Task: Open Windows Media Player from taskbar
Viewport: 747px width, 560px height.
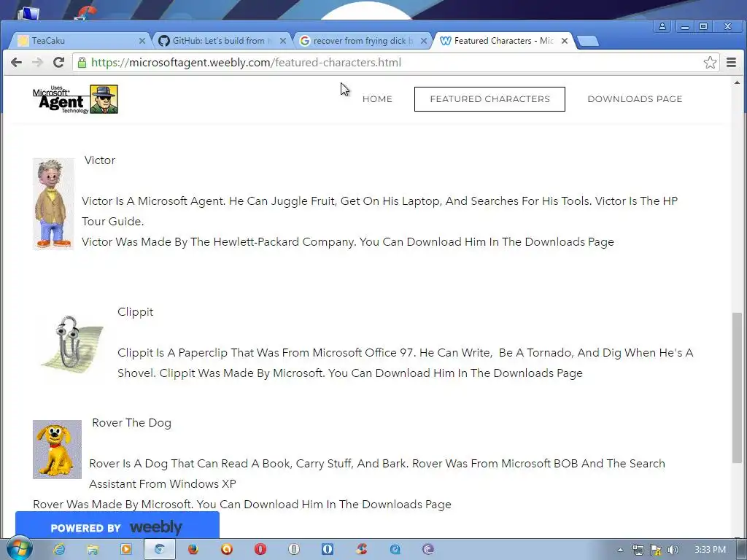Action: click(125, 550)
